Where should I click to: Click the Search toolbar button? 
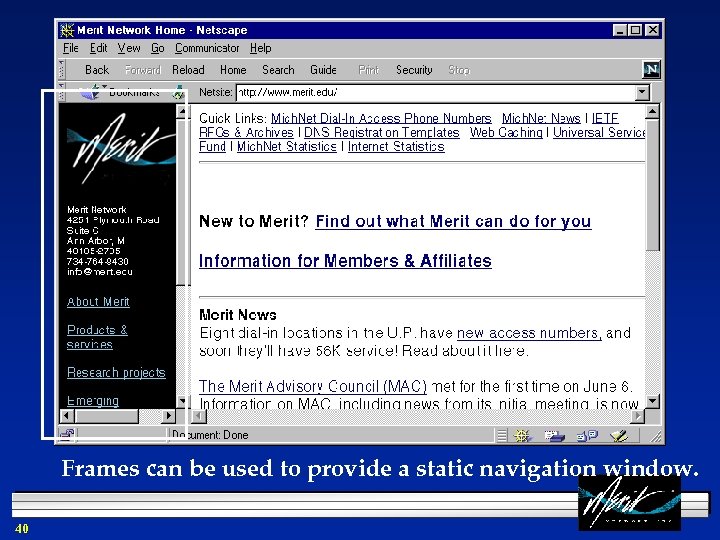[x=278, y=70]
